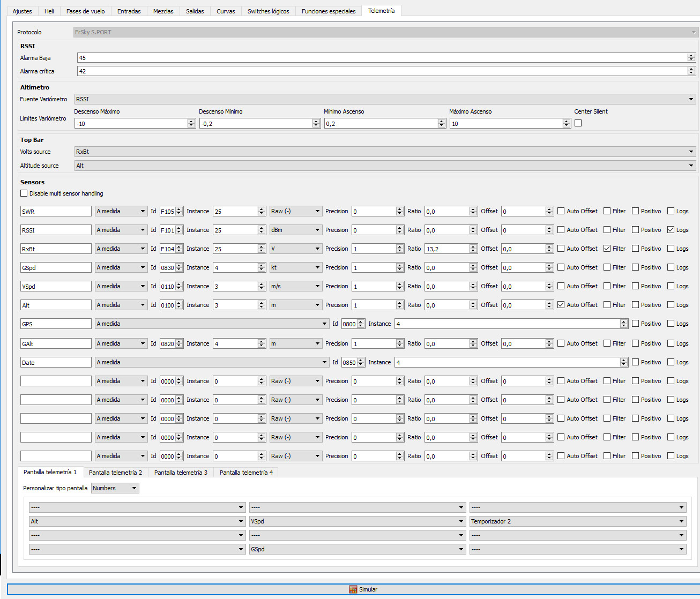The image size is (700, 599).
Task: Increase Descenso Máximo variometer limit
Action: [x=191, y=121]
